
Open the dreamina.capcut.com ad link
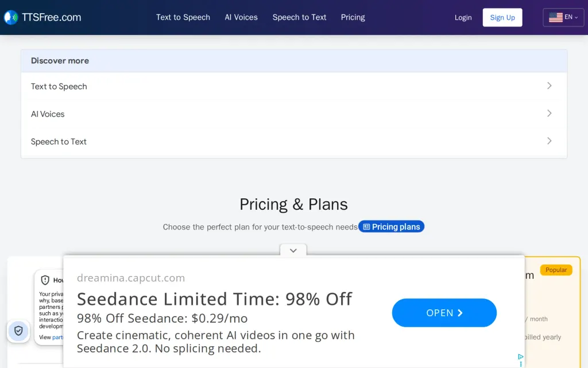pos(131,278)
